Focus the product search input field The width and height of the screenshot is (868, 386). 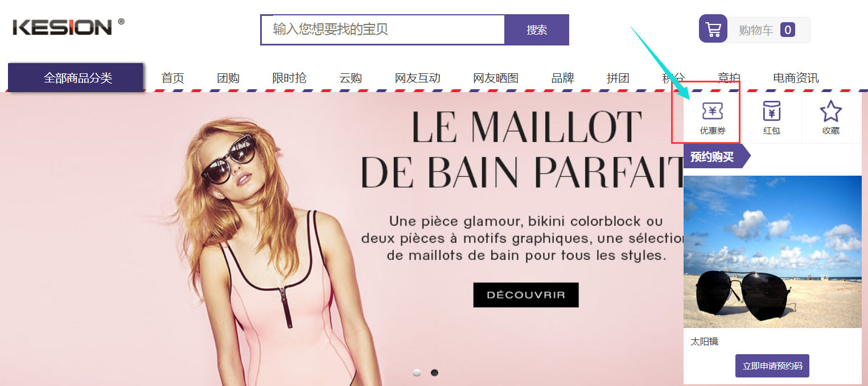pos(383,30)
